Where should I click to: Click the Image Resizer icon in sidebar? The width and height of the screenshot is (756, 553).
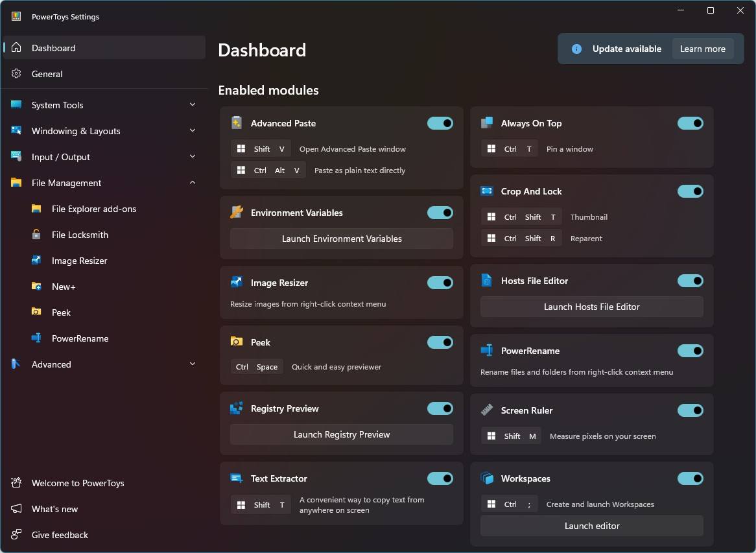point(36,261)
